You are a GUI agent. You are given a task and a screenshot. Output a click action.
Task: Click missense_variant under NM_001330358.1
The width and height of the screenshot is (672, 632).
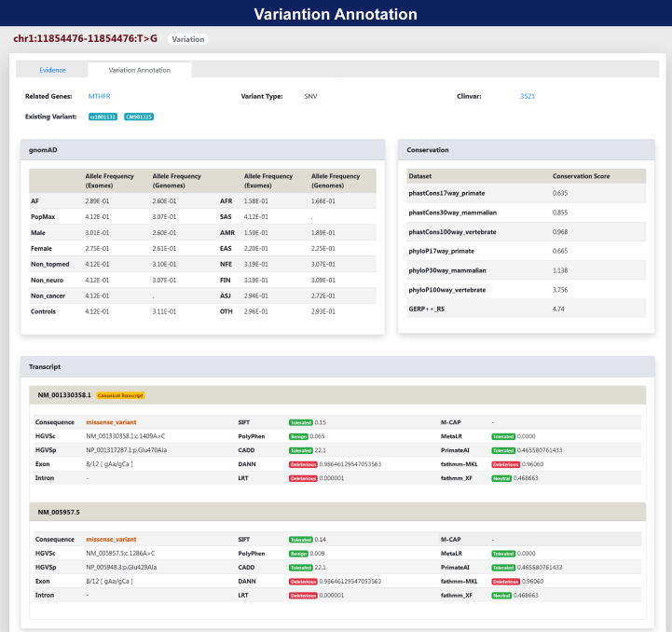pos(111,422)
